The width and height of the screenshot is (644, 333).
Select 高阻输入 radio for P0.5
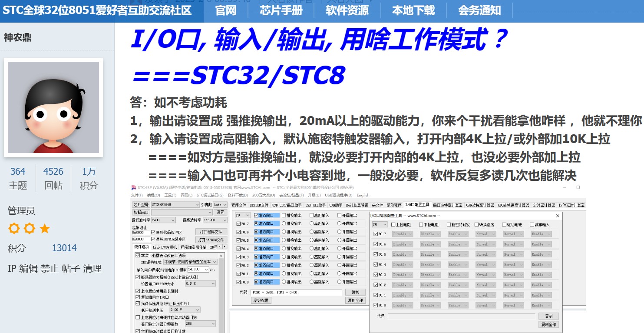312,240
